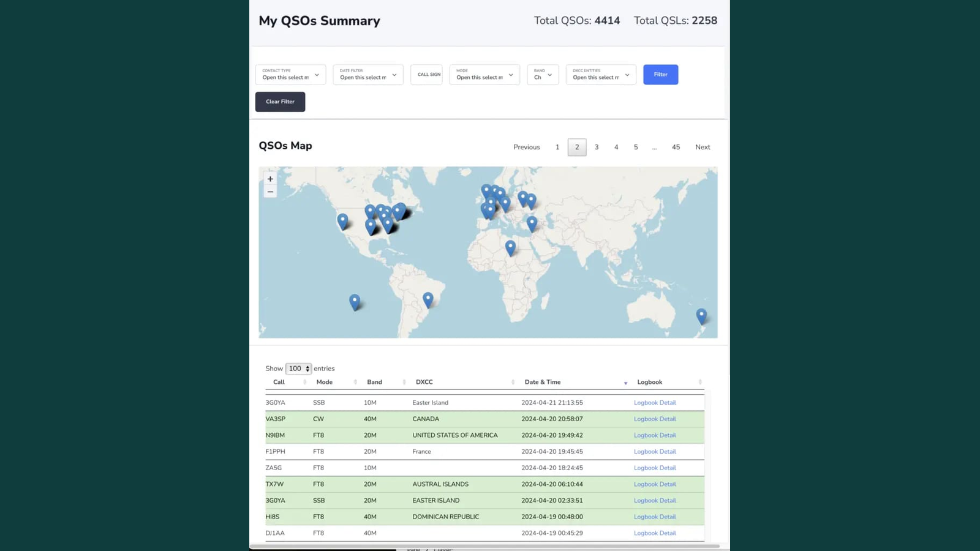The image size is (980, 551).
Task: Expand the Date Filter select menu
Action: coord(368,75)
